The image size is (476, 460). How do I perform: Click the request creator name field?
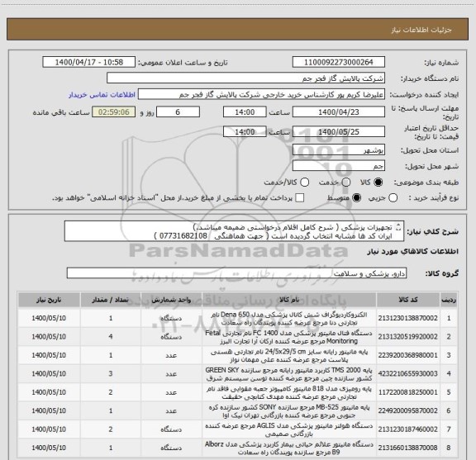point(261,95)
